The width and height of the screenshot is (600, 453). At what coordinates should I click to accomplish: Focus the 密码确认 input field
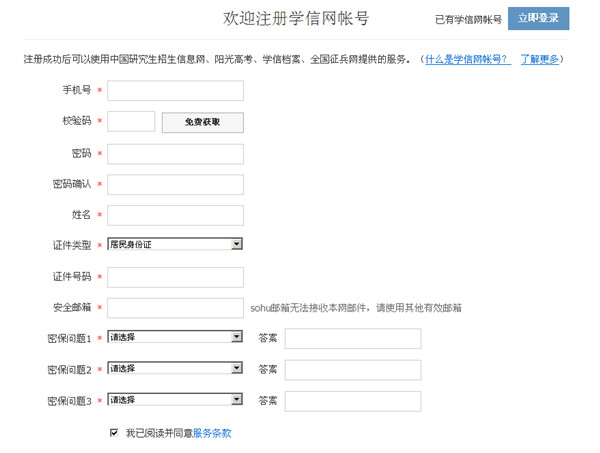(x=175, y=184)
